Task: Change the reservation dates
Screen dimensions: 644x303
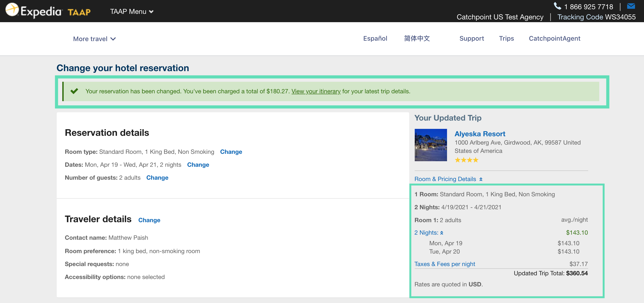Action: pos(198,165)
